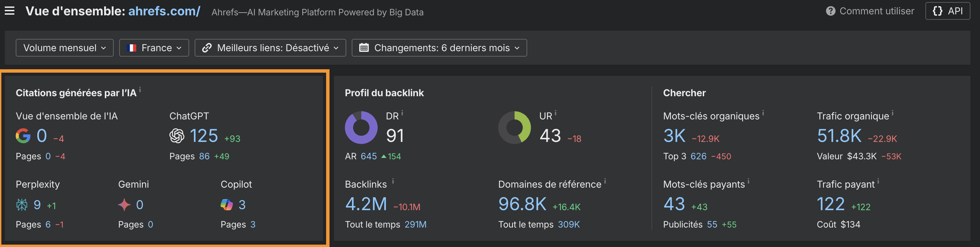Show info tooltip for Mots-clés organiques
980x247 pixels.
tap(763, 113)
